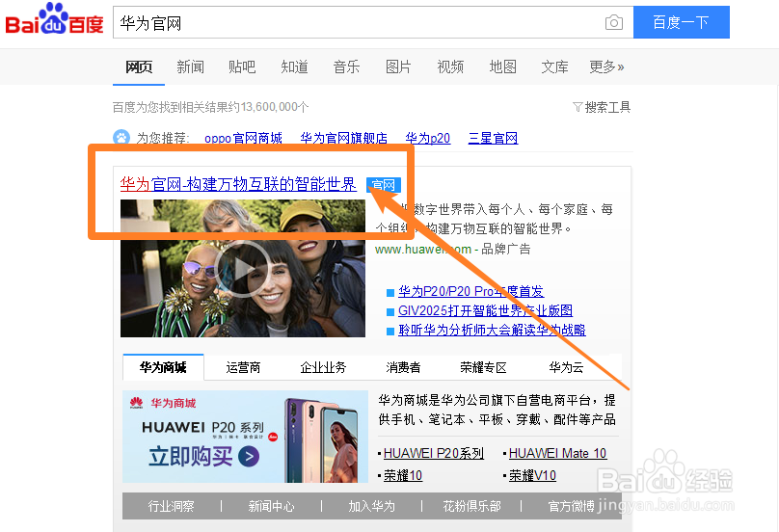Switch to the 地图 tab
Image resolution: width=779 pixels, height=532 pixels.
[502, 66]
